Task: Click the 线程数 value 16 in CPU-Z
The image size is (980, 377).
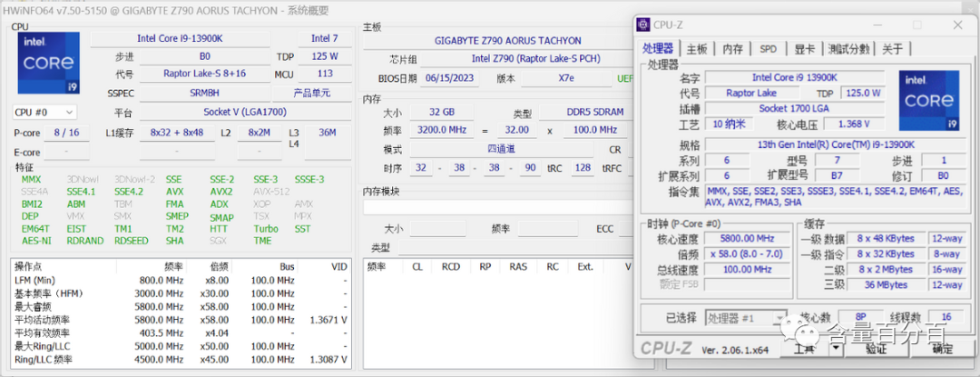Action: (946, 317)
